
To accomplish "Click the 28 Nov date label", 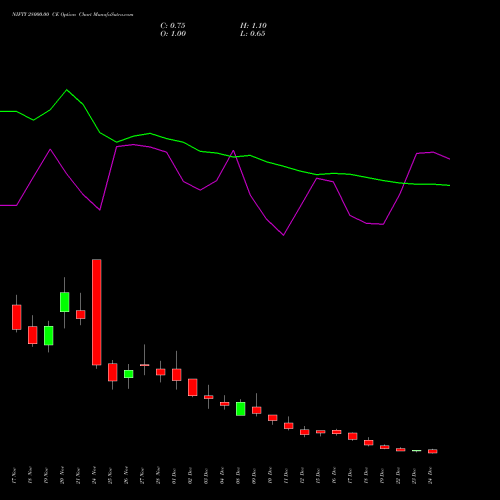I will [158, 476].
